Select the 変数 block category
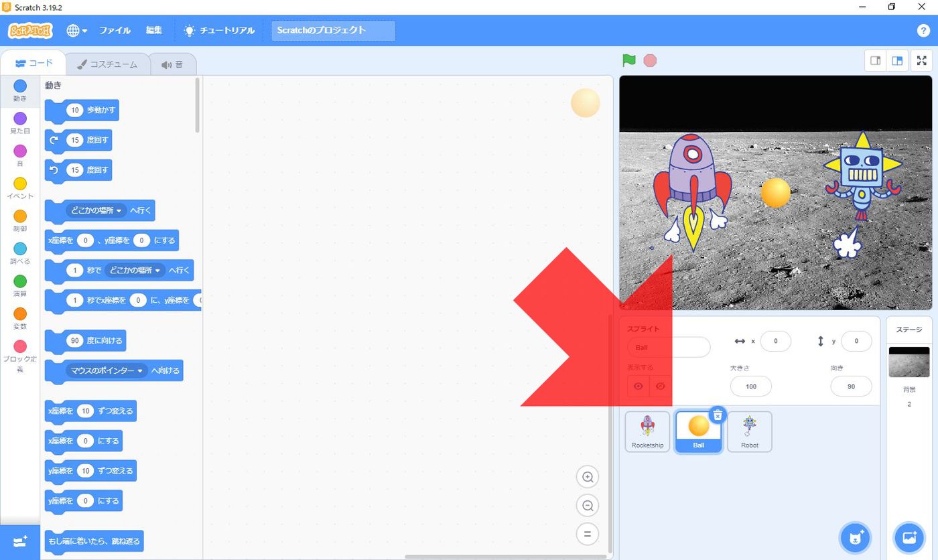938x560 pixels. (x=20, y=319)
